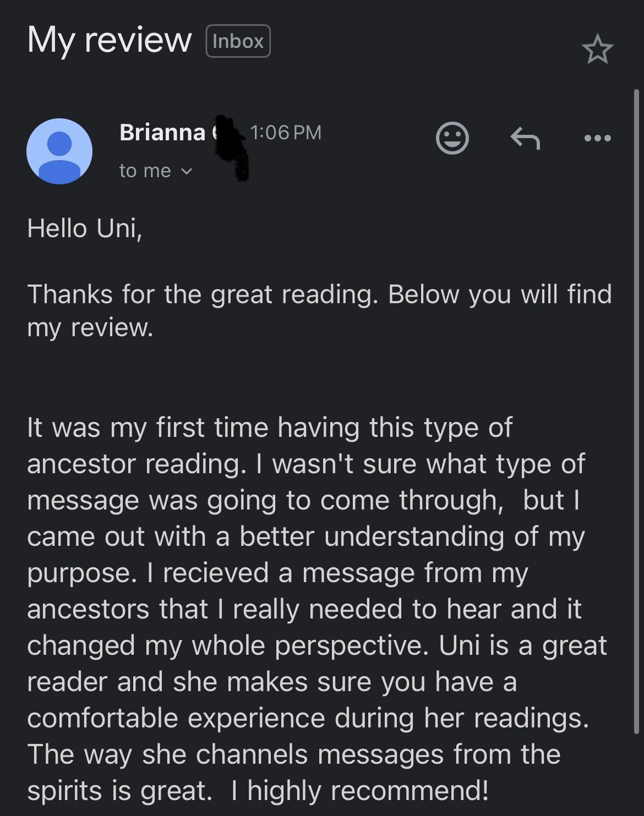Click the phrase "changed my whole perspective"
Viewport: 644px width, 816px height.
pos(227,645)
